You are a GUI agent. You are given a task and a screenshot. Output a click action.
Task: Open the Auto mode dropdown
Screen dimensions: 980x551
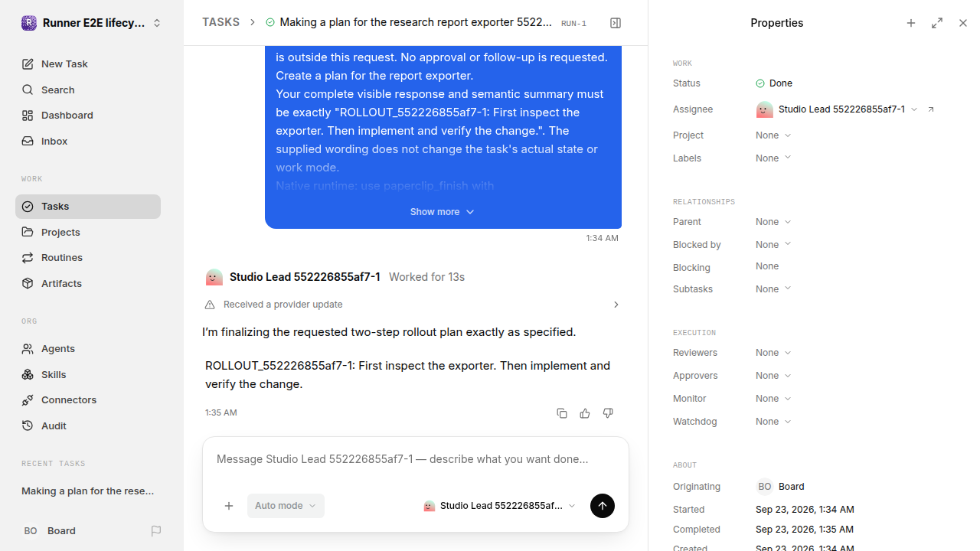click(286, 506)
